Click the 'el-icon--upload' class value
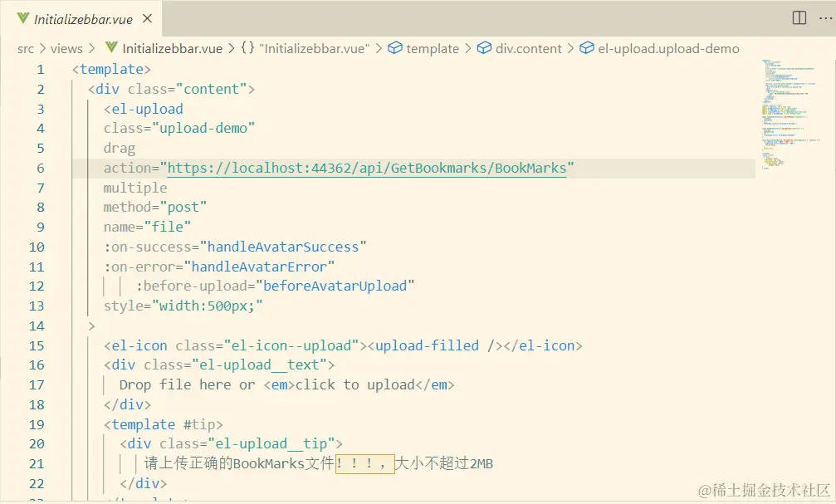 (291, 345)
